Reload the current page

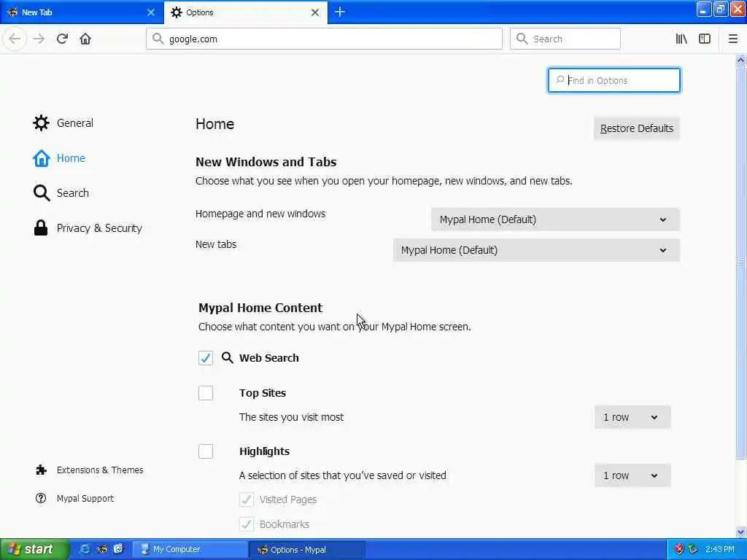(62, 39)
